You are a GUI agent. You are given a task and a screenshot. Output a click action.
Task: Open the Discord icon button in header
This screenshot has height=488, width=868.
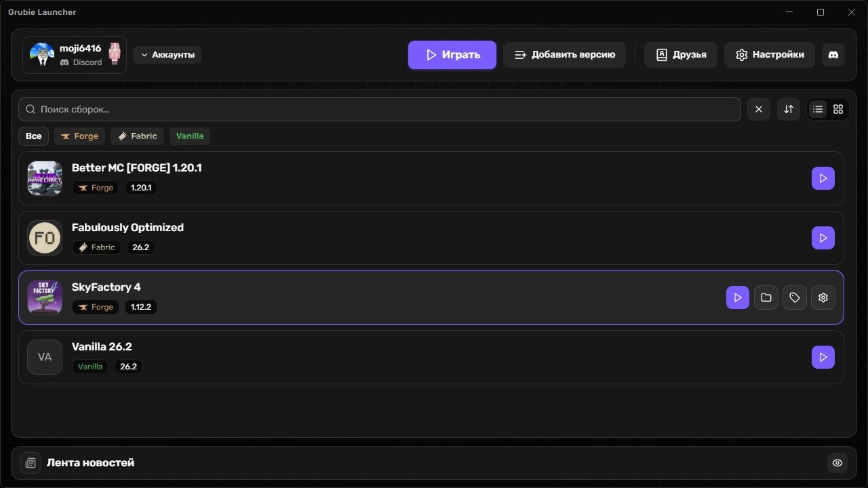tap(833, 55)
